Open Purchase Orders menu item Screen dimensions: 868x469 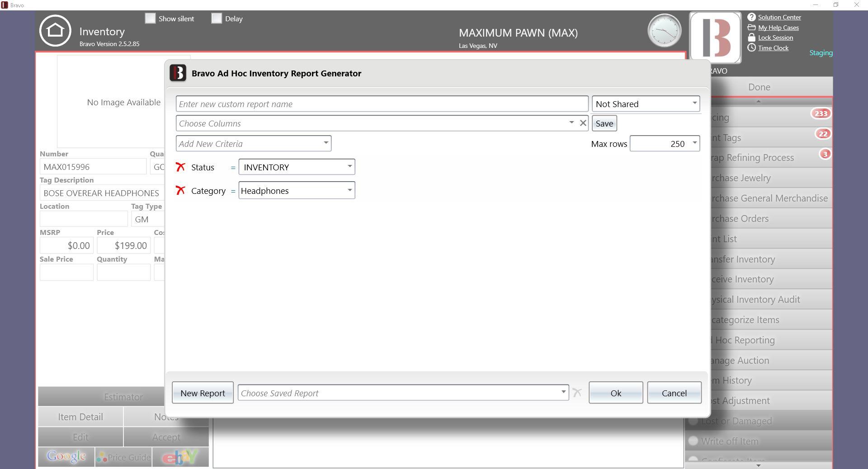coord(771,219)
